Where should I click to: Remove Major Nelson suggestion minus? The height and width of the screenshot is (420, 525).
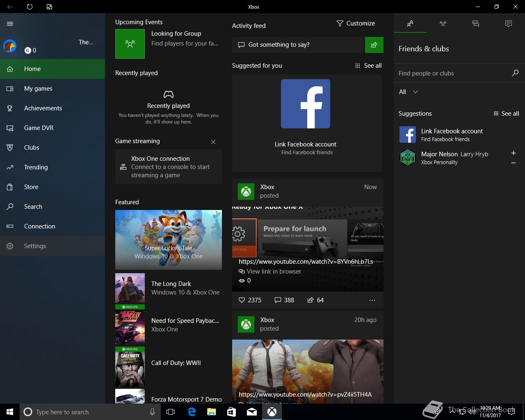514,163
